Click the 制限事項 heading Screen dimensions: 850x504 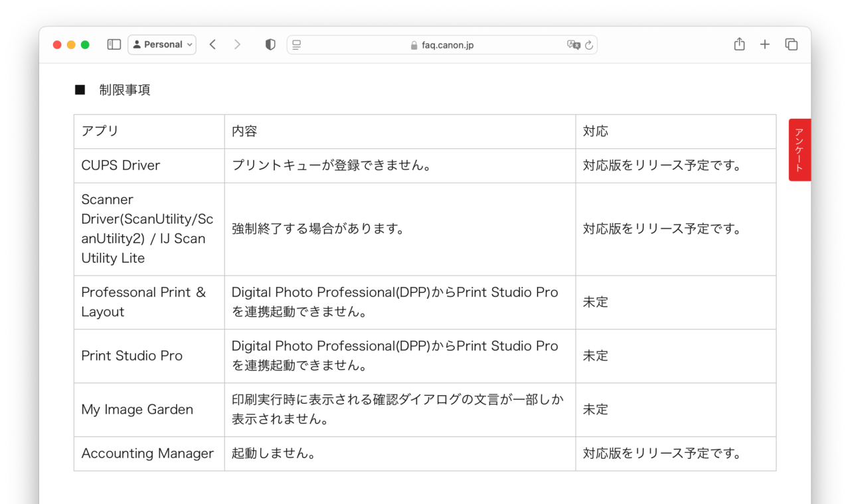125,90
